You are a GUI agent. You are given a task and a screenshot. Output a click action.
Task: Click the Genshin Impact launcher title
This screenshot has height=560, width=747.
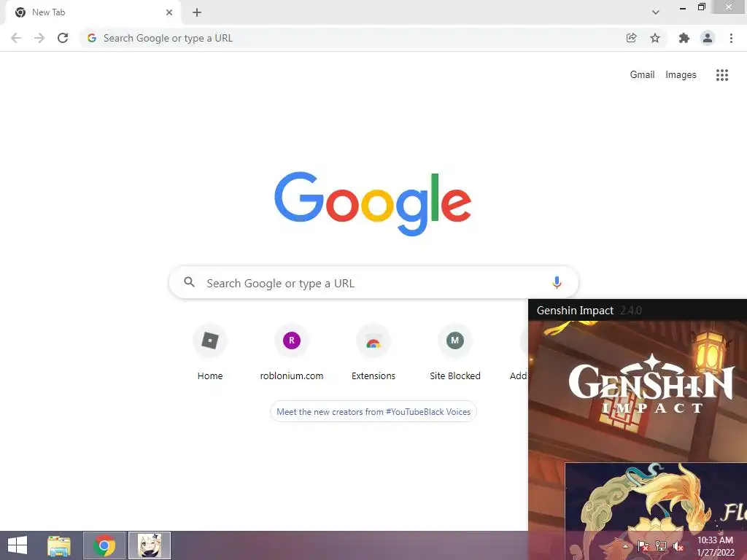(x=575, y=311)
